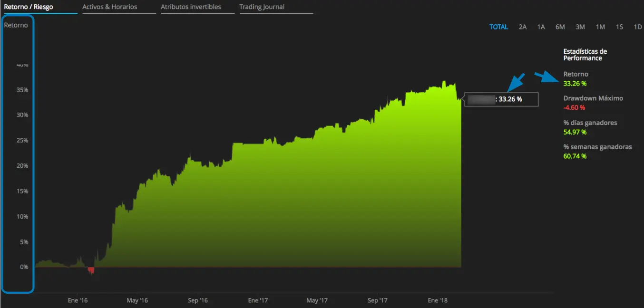This screenshot has height=308, width=644.
Task: Pick the 1D time range
Action: click(x=638, y=27)
